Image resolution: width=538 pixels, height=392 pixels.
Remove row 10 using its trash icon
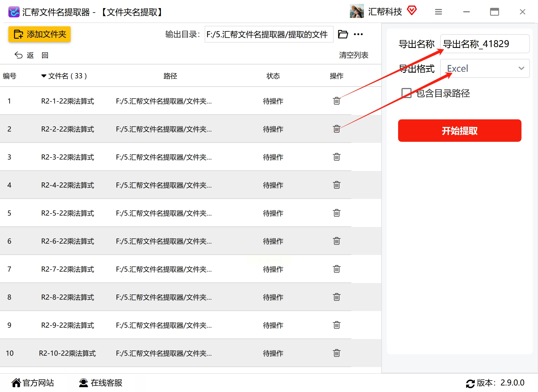(x=336, y=353)
